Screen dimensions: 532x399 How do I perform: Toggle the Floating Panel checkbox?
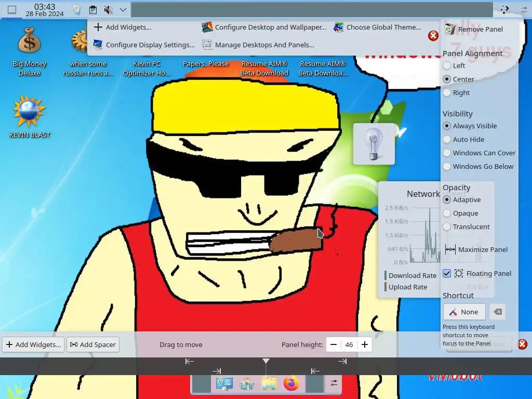(447, 273)
